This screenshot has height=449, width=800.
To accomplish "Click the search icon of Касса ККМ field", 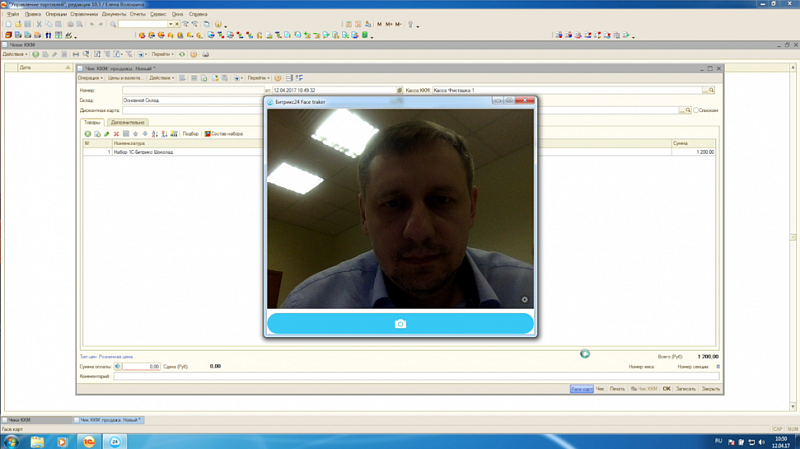I will (711, 90).
